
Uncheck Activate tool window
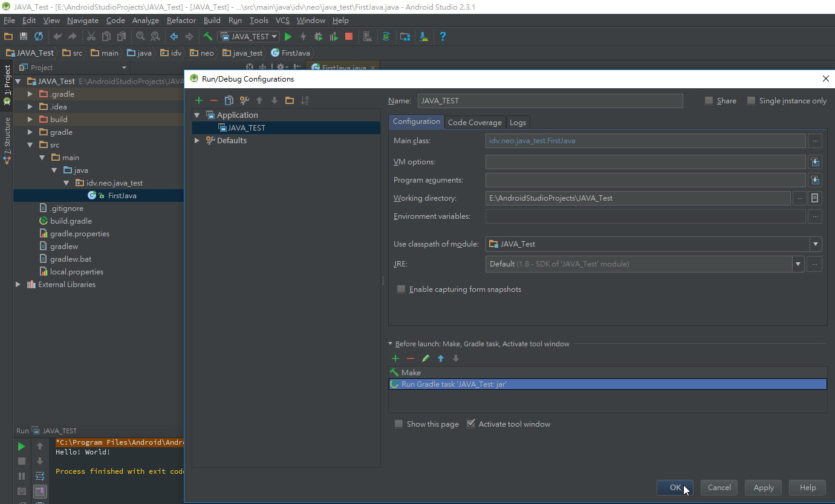tap(471, 424)
